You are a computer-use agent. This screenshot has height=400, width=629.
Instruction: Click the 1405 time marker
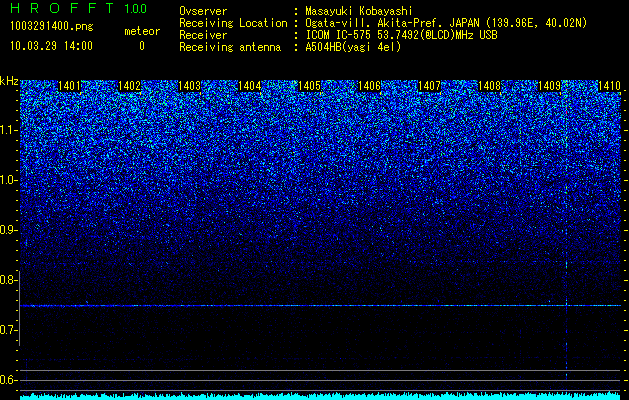[x=309, y=86]
